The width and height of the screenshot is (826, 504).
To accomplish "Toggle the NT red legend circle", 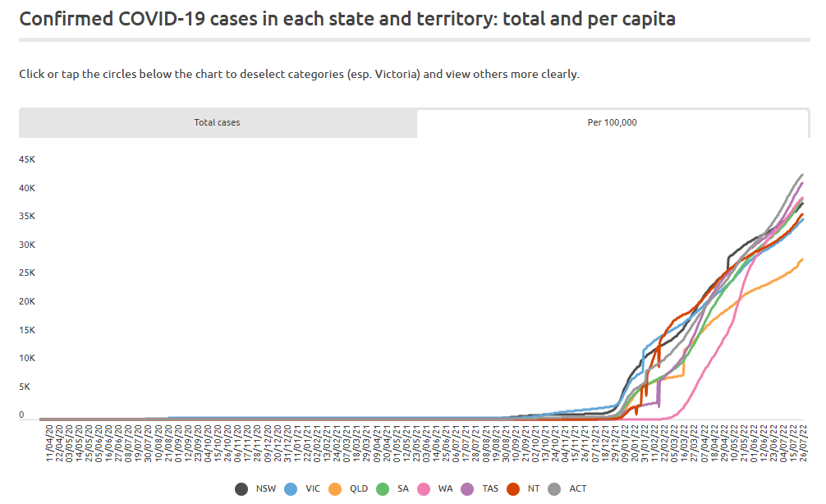I will [513, 489].
